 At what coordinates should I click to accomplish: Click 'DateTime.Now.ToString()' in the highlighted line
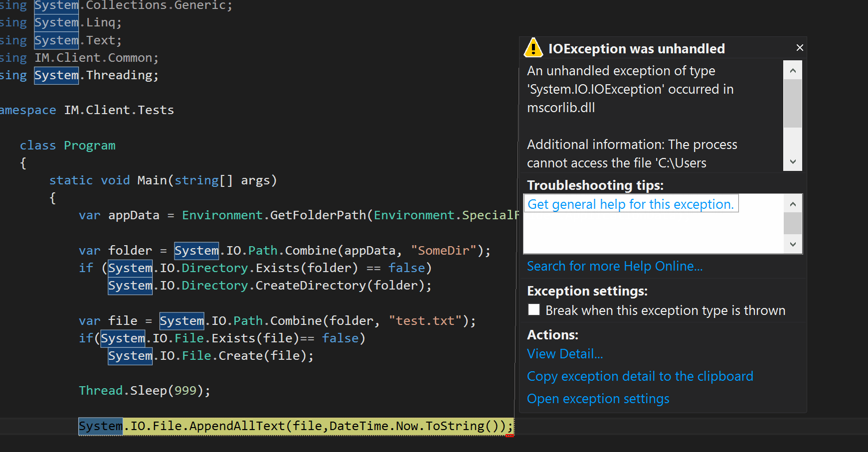pyautogui.click(x=414, y=426)
